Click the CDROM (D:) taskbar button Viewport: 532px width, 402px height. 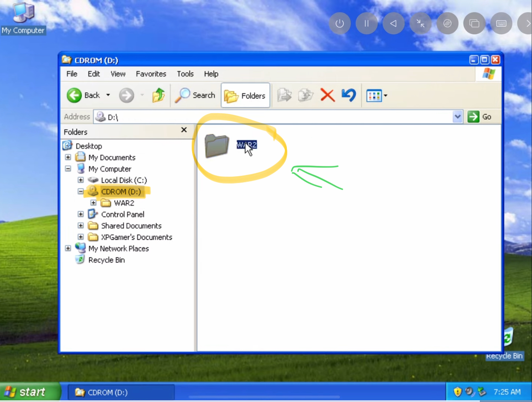[x=121, y=392]
